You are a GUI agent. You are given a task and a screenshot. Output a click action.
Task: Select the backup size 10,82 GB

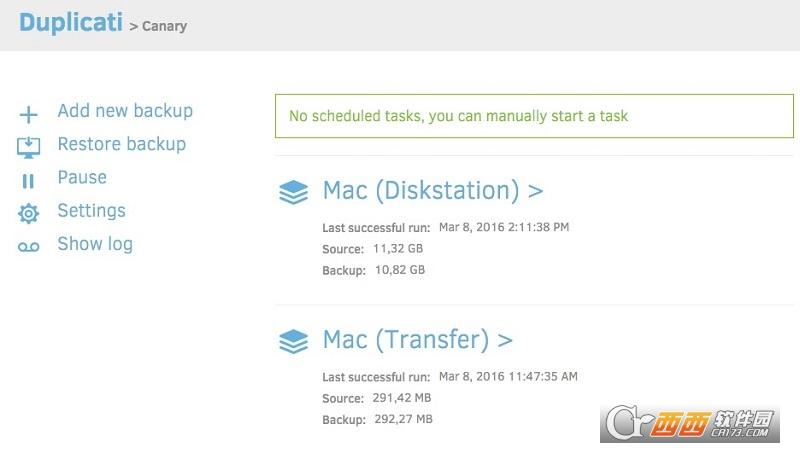pos(399,270)
